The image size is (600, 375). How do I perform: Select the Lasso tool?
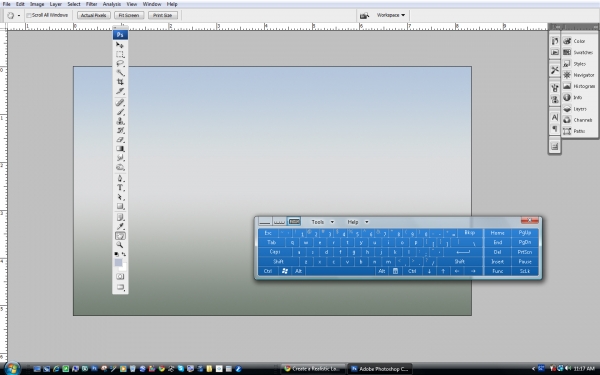click(120, 64)
